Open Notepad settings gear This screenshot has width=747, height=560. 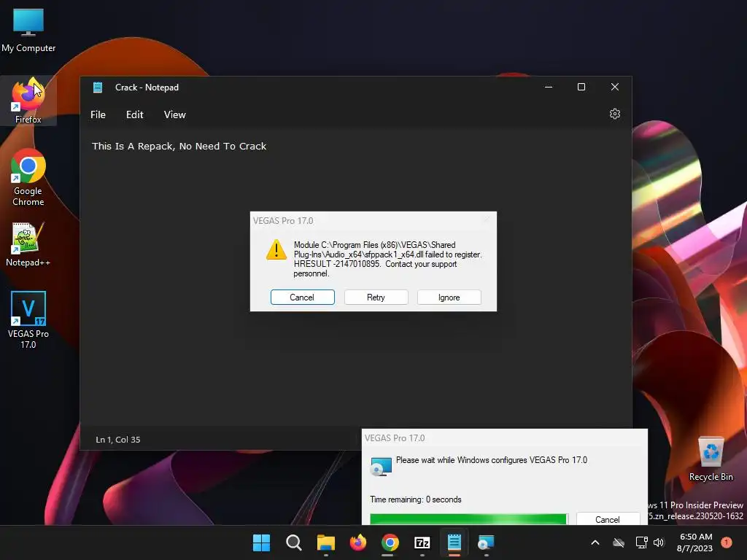(x=614, y=114)
